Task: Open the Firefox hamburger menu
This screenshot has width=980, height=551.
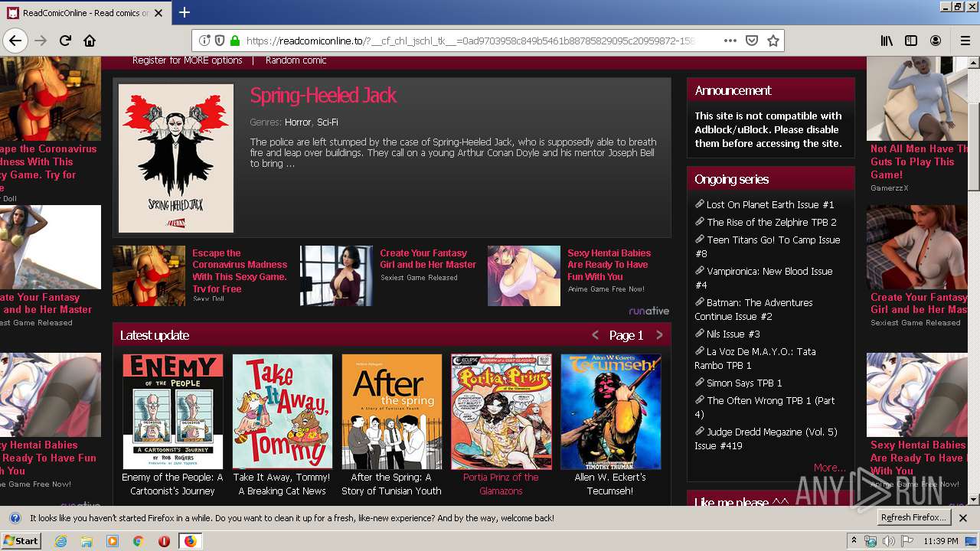Action: coord(965,41)
